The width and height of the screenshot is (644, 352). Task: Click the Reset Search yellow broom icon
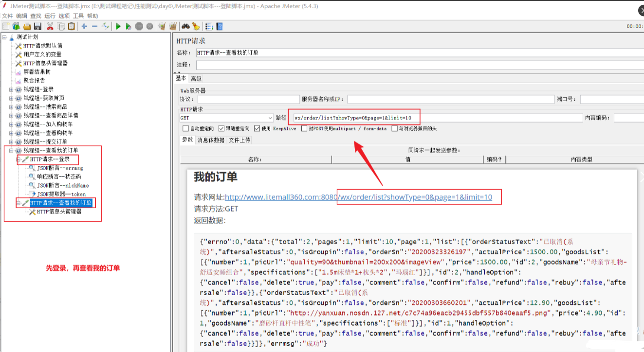pos(196,26)
